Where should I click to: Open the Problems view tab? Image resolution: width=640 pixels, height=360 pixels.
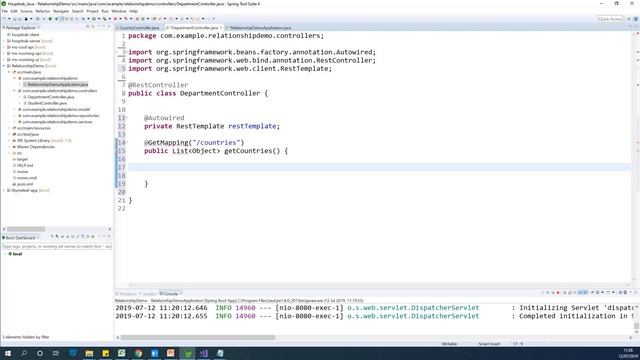[x=127, y=294]
